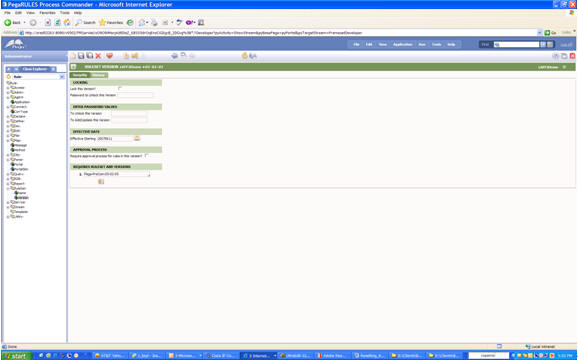Click the add row icon under required rulesets
Screen dimensions: 578x361
101,181
